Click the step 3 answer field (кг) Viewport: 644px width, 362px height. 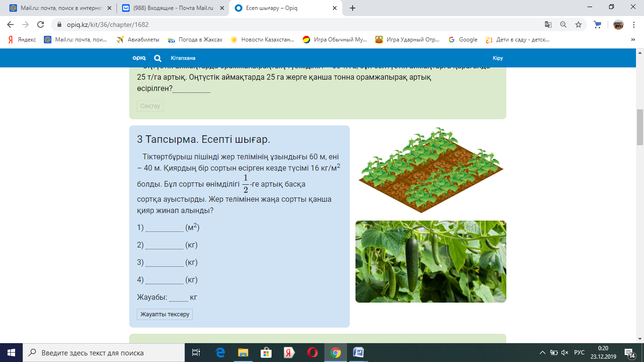point(164,262)
